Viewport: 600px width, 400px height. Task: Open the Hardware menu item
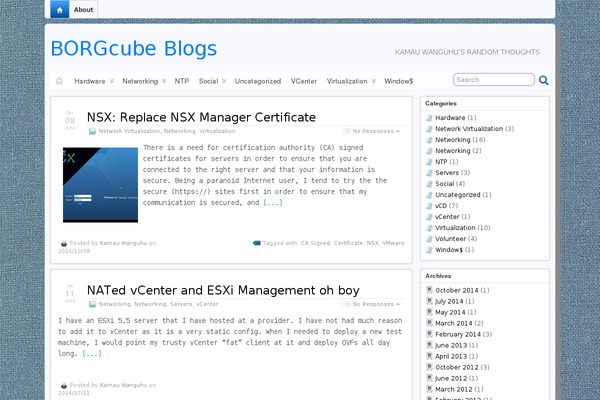pyautogui.click(x=90, y=81)
